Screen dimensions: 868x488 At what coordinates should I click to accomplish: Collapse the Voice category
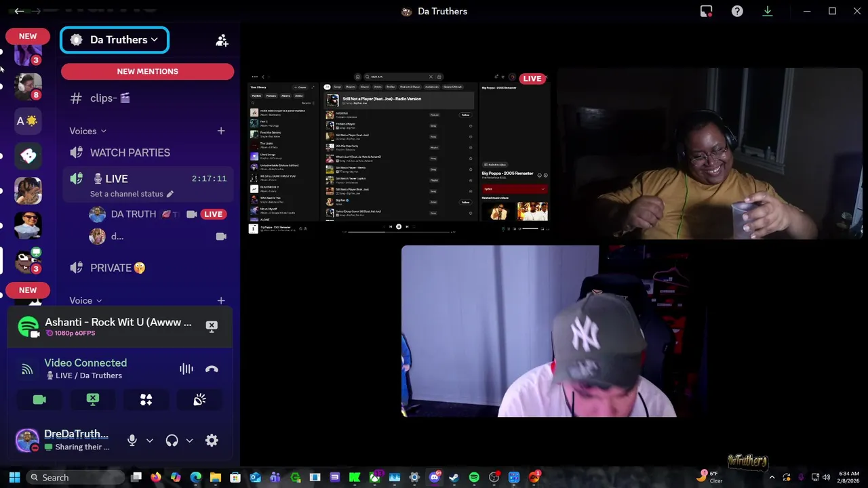click(x=85, y=300)
